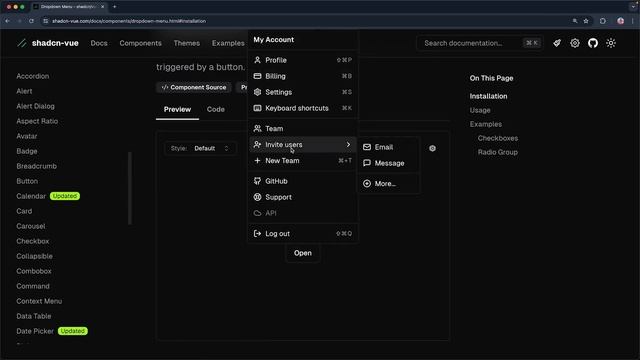Click the small gear icon in the preview
This screenshot has width=640, height=360.
tap(432, 148)
